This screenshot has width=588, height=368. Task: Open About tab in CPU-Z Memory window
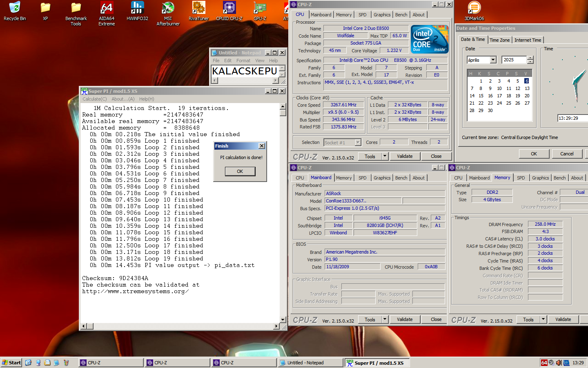(x=577, y=178)
